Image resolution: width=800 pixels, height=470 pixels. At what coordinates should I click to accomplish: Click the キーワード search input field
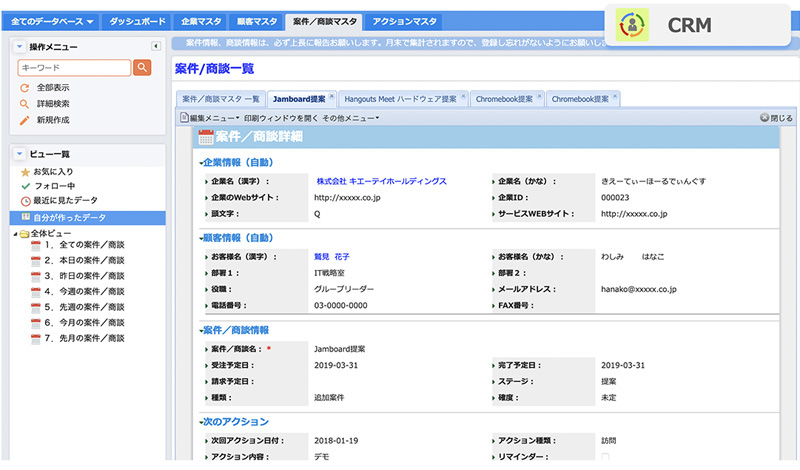[74, 68]
